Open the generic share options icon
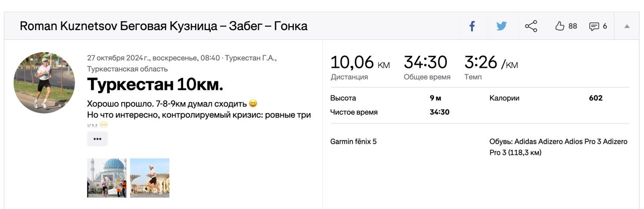The height and width of the screenshot is (209, 644). [x=531, y=26]
